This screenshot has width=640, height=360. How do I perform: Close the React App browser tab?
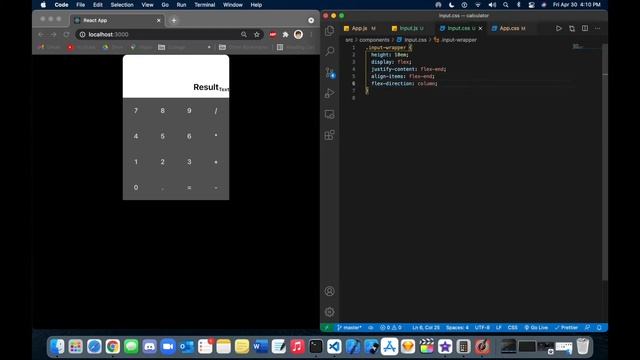pyautogui.click(x=159, y=20)
